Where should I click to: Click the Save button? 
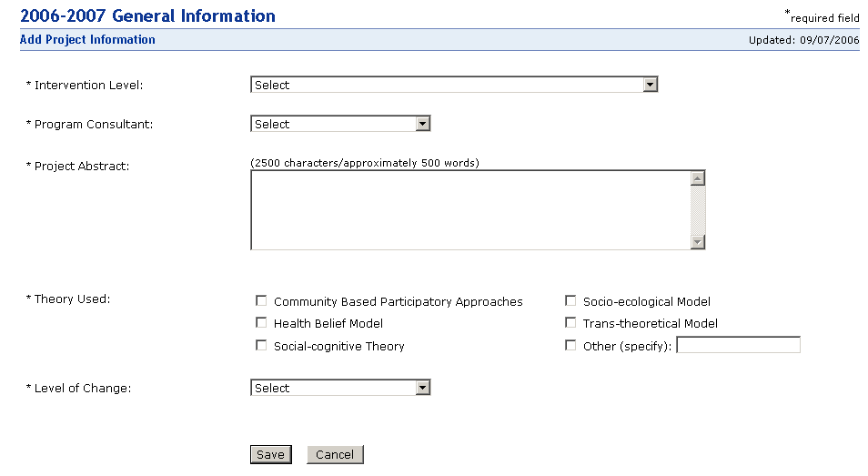point(270,454)
